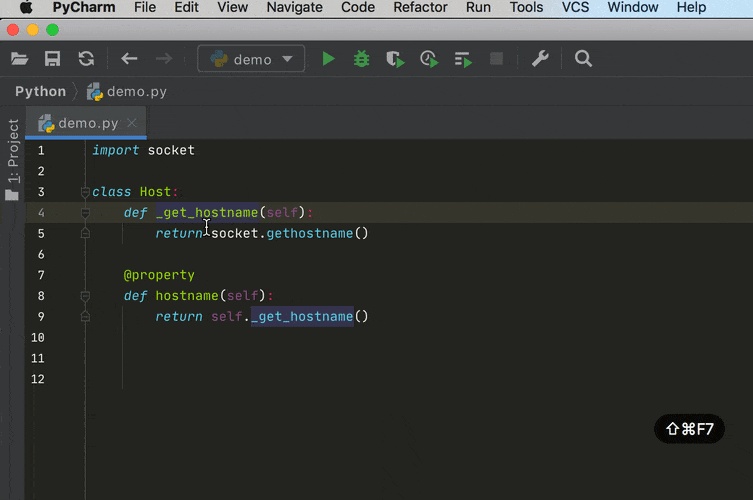
Task: Debug demo with the green bug icon
Action: 362,59
